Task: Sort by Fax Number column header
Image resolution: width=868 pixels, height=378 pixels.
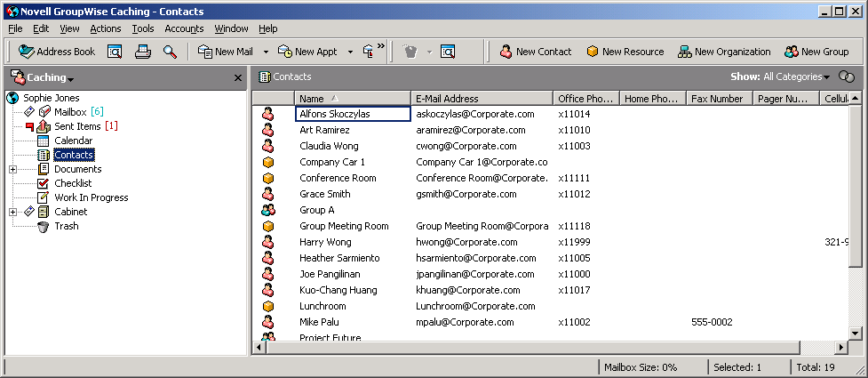Action: click(x=719, y=99)
